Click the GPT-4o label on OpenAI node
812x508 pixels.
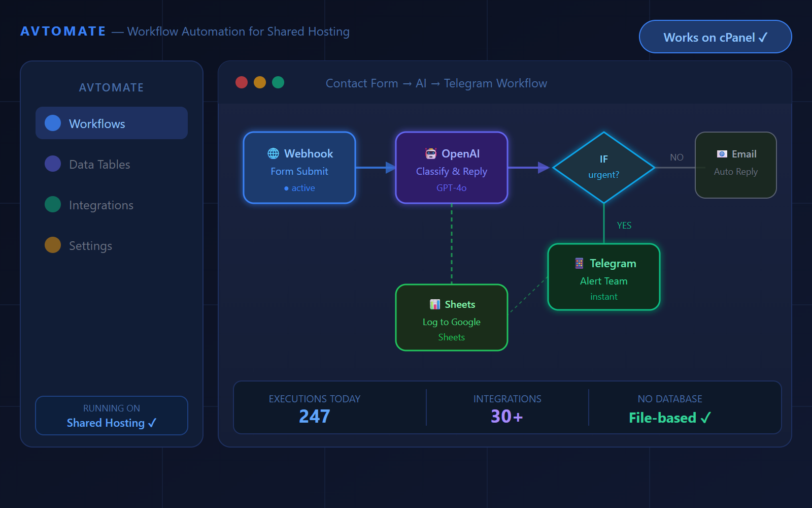pos(452,188)
